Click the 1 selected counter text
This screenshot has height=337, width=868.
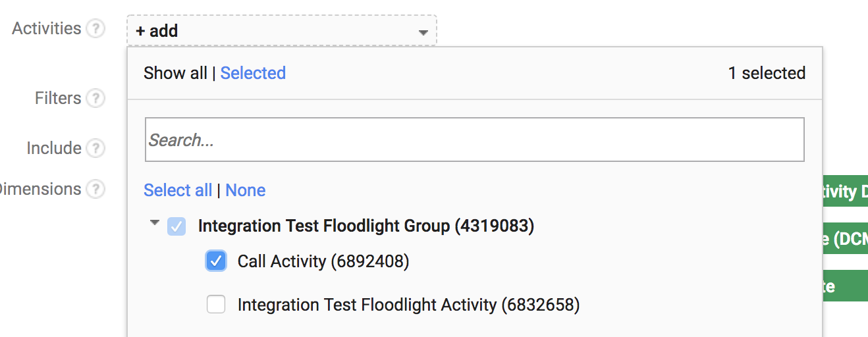point(767,73)
